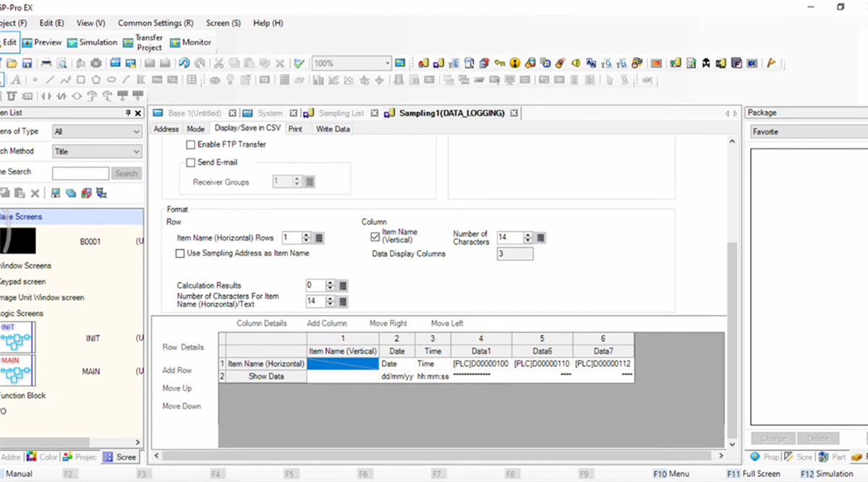Click the Add Column link
The image size is (868, 482).
click(x=326, y=323)
